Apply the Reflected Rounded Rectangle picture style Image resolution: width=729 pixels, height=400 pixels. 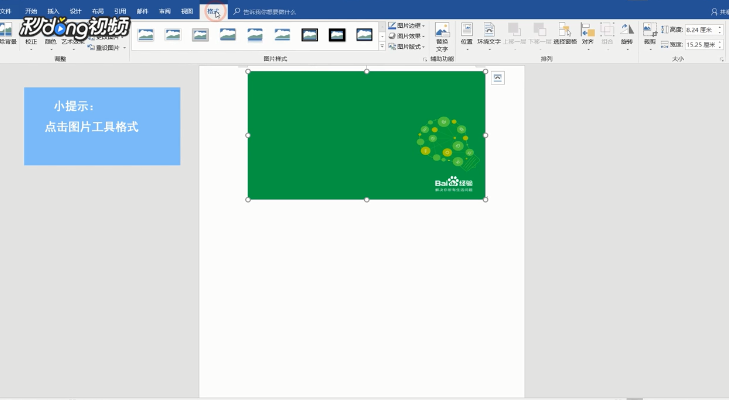(255, 34)
